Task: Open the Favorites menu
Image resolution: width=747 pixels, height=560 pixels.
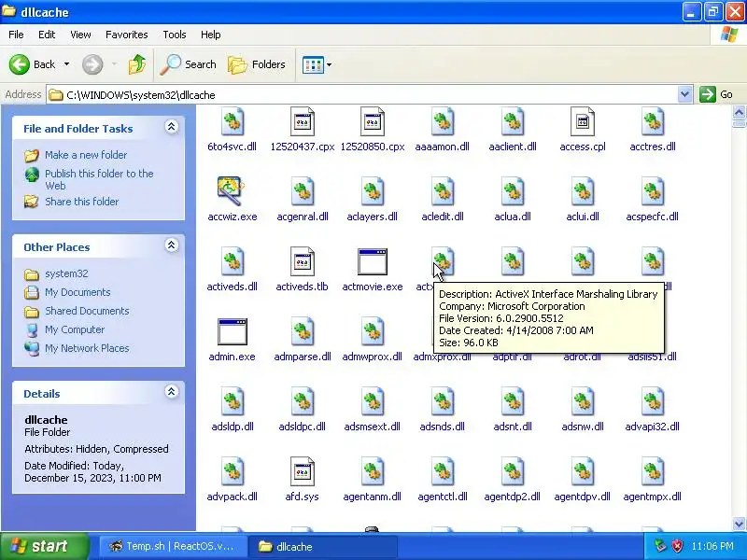Action: pyautogui.click(x=127, y=35)
